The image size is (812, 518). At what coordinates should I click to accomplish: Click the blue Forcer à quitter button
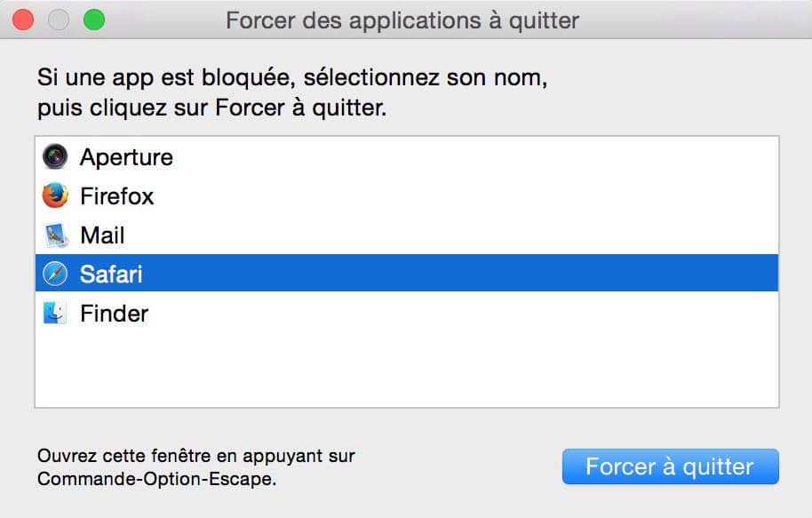coord(671,466)
